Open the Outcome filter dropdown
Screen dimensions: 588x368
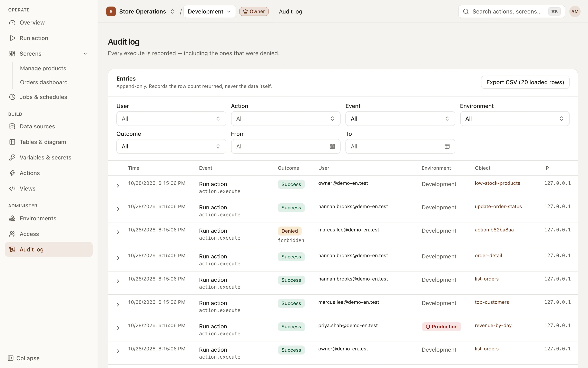click(x=171, y=146)
